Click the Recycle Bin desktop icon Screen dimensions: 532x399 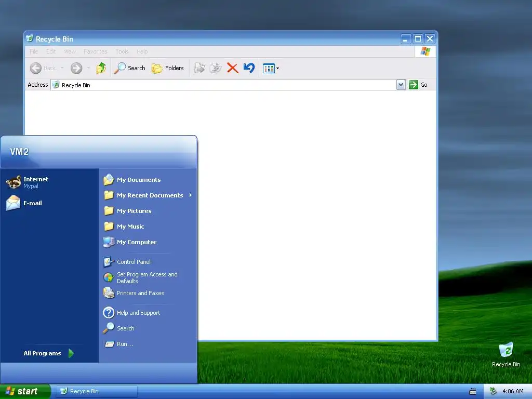(506, 354)
